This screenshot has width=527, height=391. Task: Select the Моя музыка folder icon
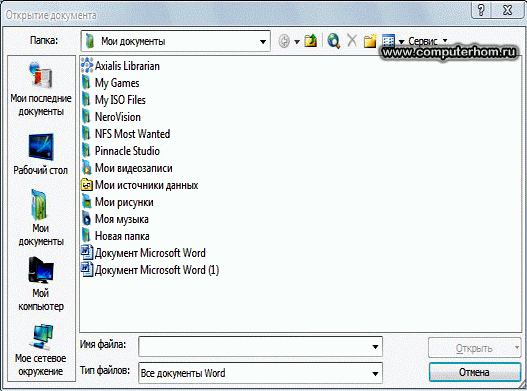tap(87, 219)
